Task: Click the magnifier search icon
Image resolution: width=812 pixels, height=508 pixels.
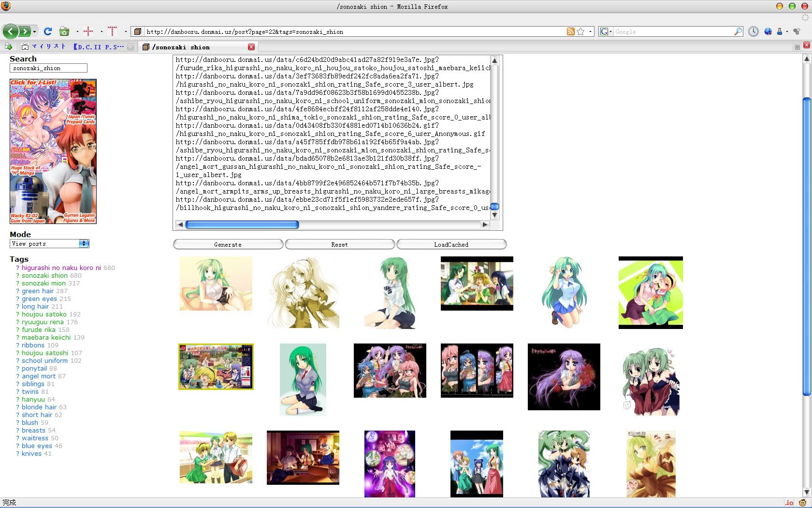Action: tap(738, 31)
